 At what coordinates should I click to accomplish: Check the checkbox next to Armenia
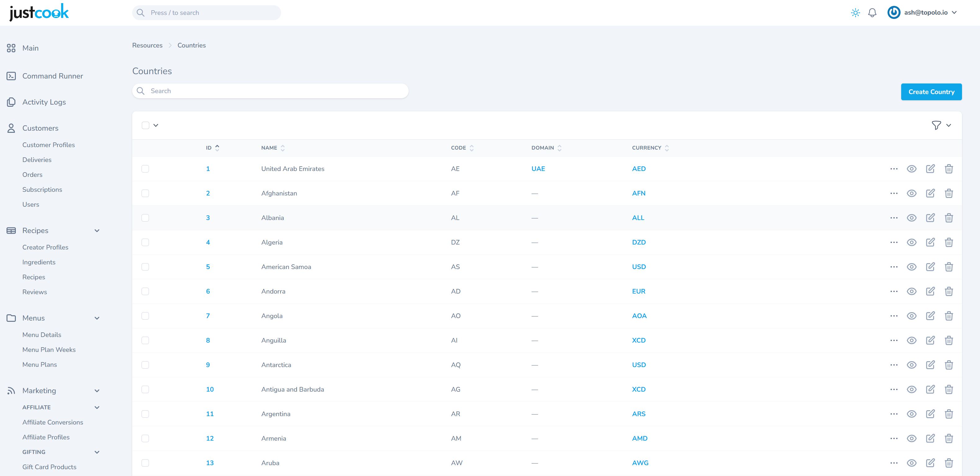[145, 438]
